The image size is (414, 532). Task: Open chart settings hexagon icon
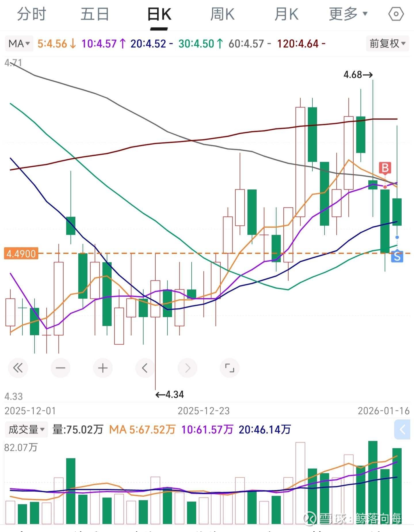point(396,14)
